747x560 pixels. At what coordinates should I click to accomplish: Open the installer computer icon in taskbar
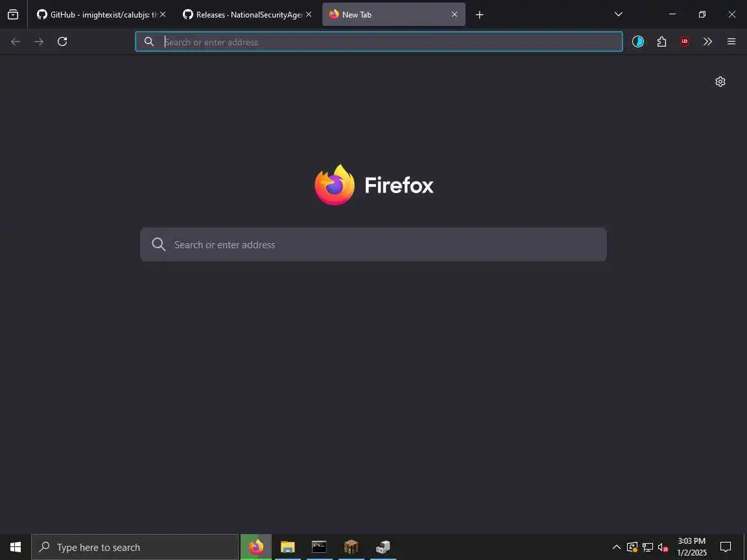point(383,547)
